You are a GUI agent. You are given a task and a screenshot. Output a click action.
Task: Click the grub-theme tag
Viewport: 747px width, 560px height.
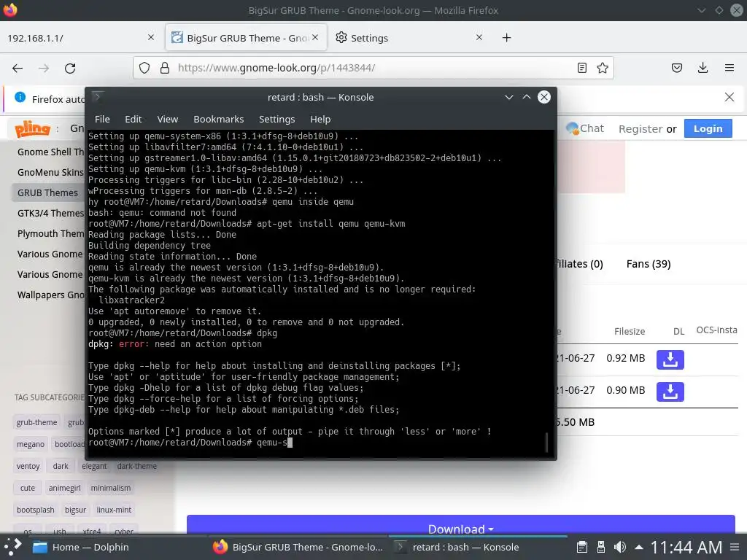(x=36, y=422)
